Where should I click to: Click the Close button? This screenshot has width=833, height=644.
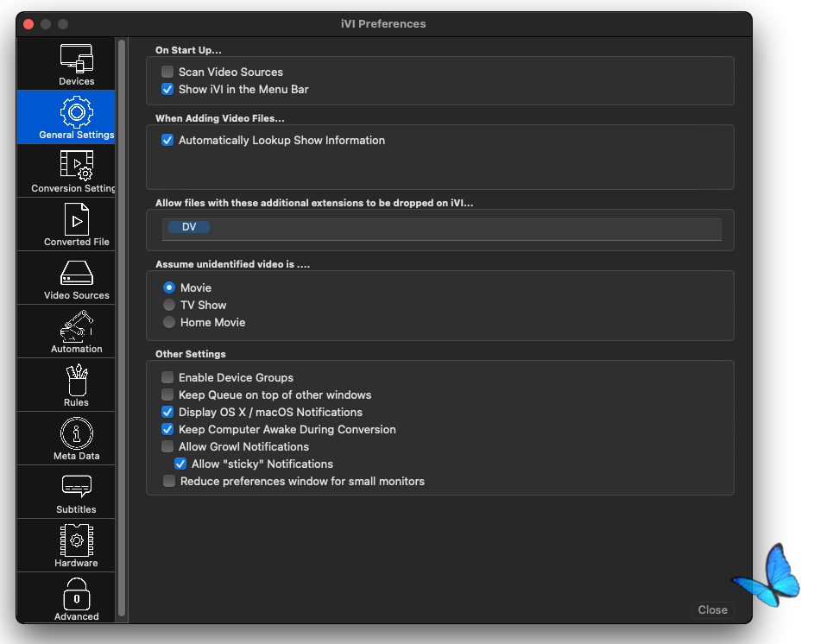pos(712,609)
